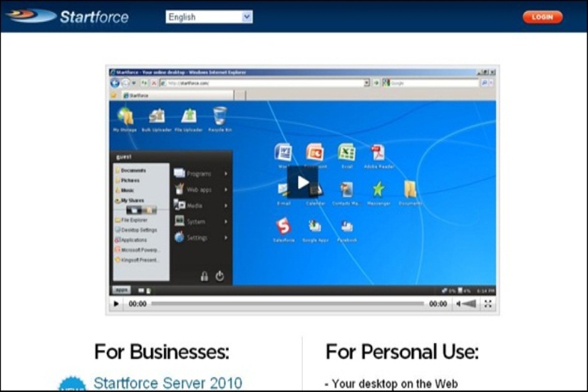Screen dimensions: 588x392
Task: Open the Messenger star icon
Action: click(x=378, y=193)
